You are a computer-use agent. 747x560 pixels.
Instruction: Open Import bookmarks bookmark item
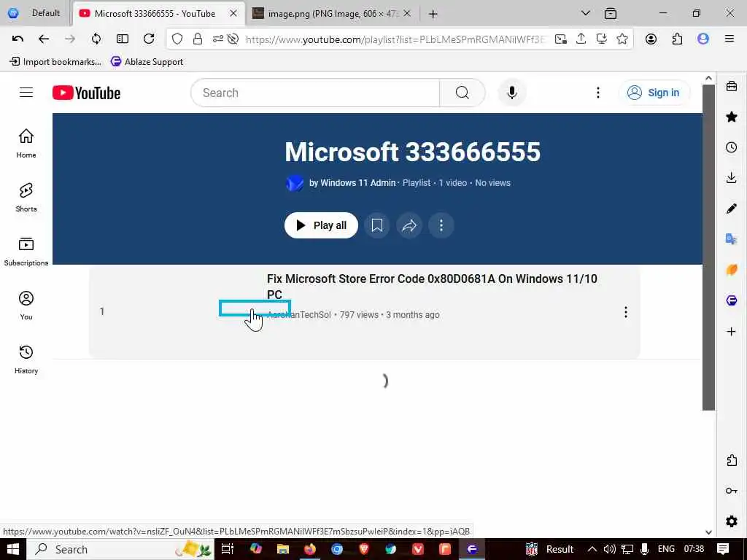click(x=55, y=61)
